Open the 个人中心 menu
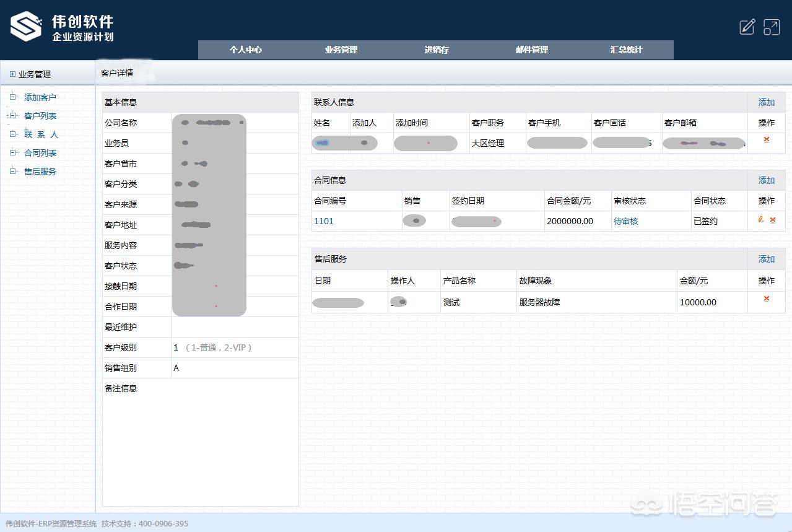The width and height of the screenshot is (792, 532). coord(246,50)
